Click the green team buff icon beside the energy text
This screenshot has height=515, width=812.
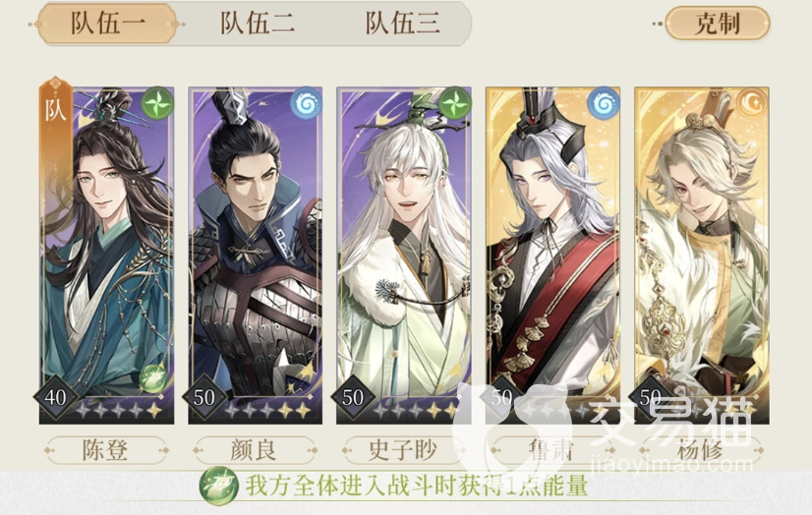click(219, 486)
